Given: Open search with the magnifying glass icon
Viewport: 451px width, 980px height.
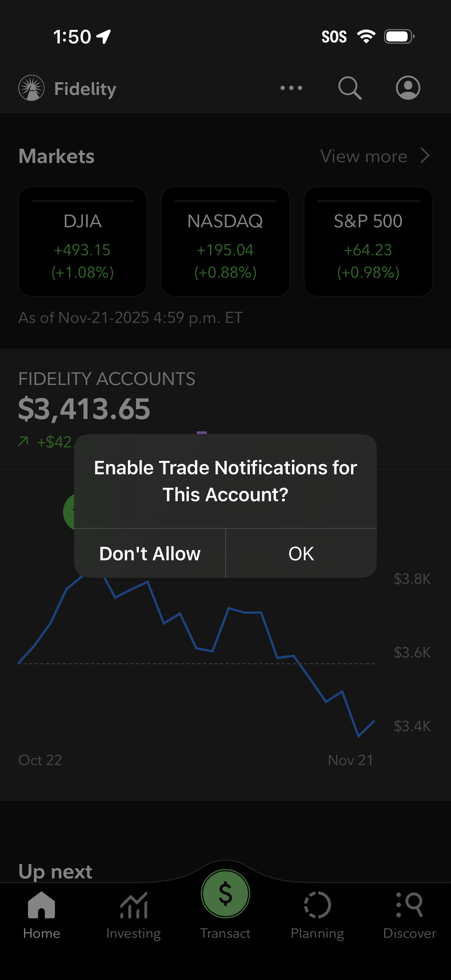Looking at the screenshot, I should 349,88.
